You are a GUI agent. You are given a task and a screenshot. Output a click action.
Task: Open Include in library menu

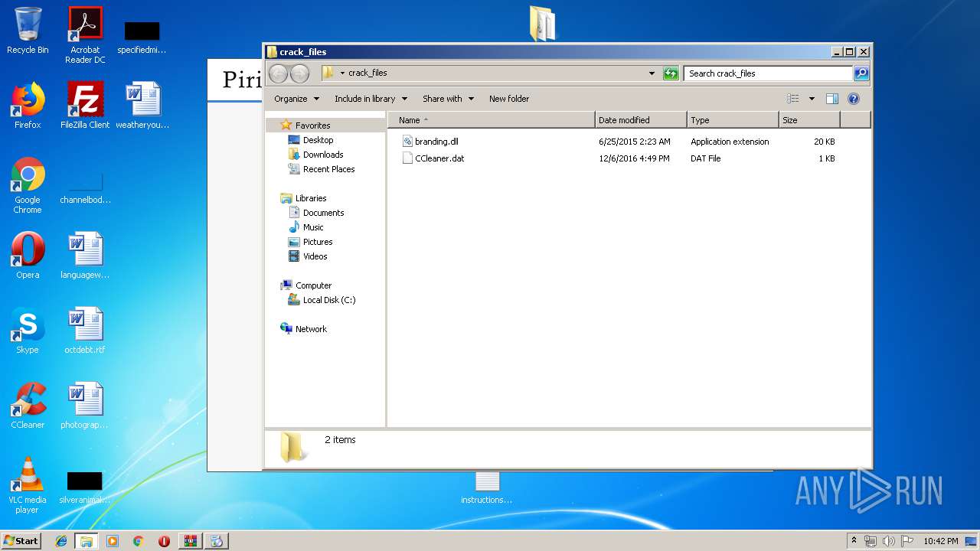click(x=371, y=99)
